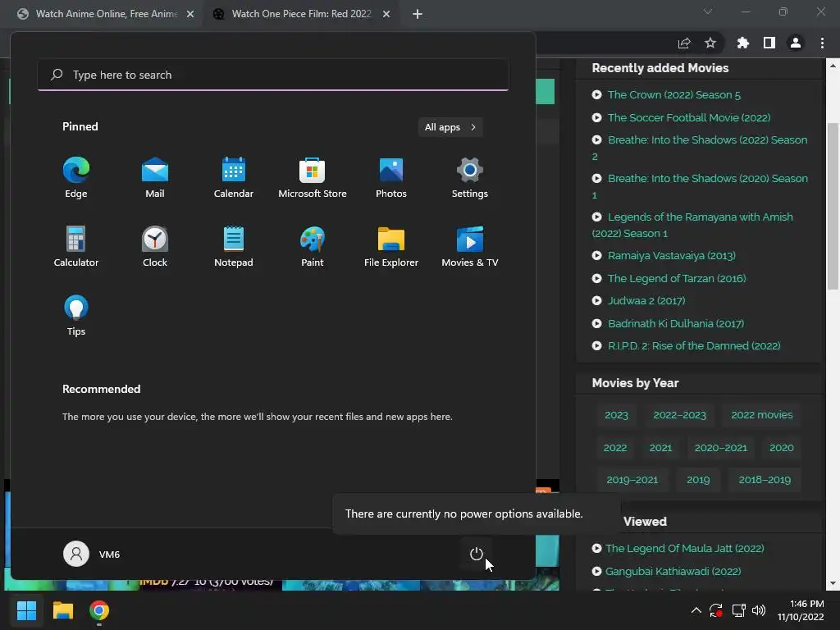Close the One Piece Film: Red tab
840x630 pixels.
[x=386, y=15]
